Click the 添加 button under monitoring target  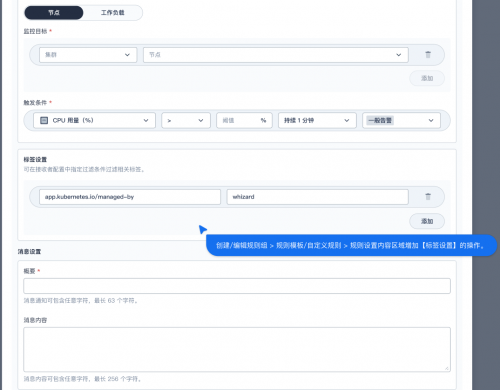coord(427,78)
